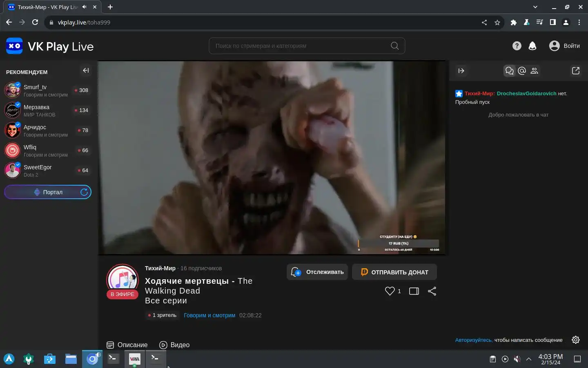The width and height of the screenshot is (588, 368).
Task: Click the Авторизуйтесь link in chat
Action: point(474,340)
